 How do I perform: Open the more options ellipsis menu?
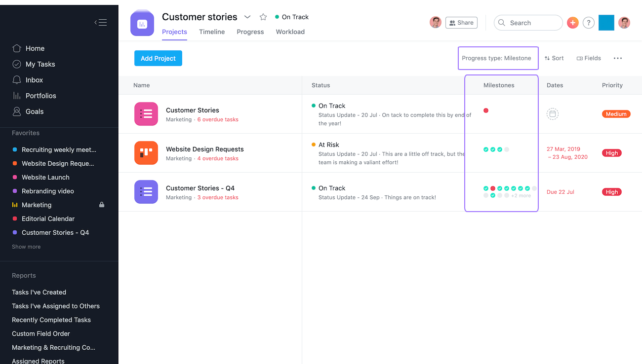pyautogui.click(x=617, y=58)
